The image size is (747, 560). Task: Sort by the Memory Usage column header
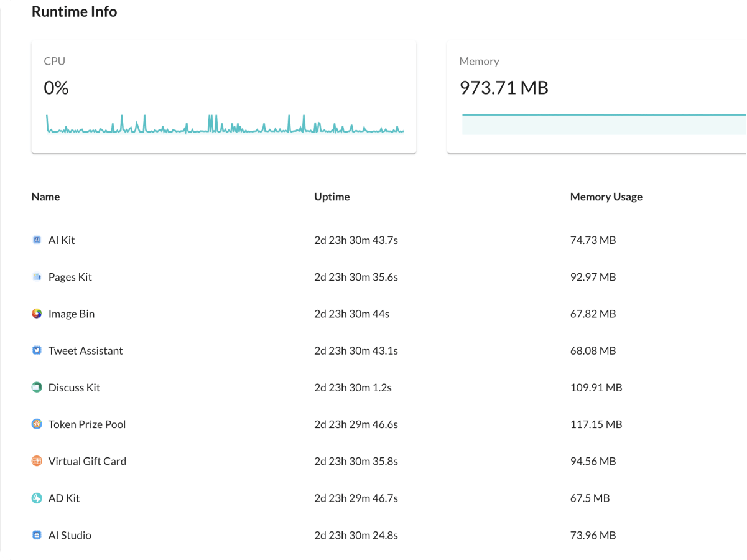coord(606,197)
